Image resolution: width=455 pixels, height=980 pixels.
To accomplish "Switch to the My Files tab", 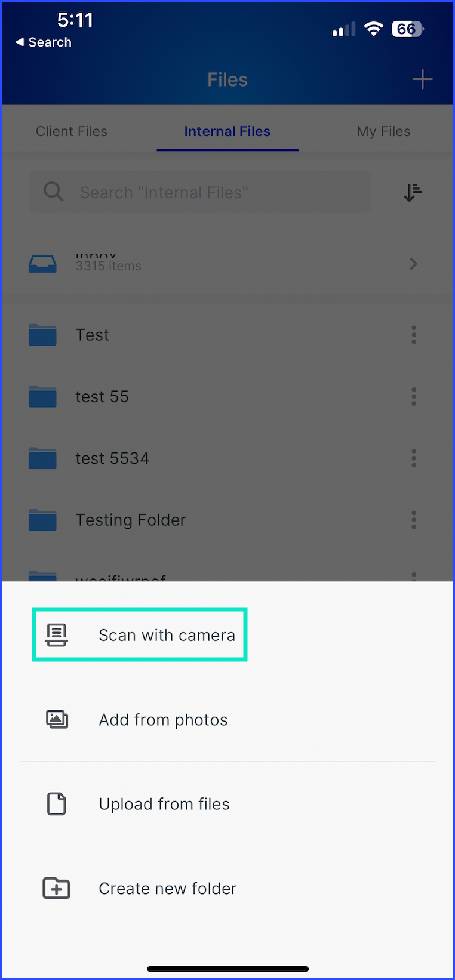I will pyautogui.click(x=383, y=131).
